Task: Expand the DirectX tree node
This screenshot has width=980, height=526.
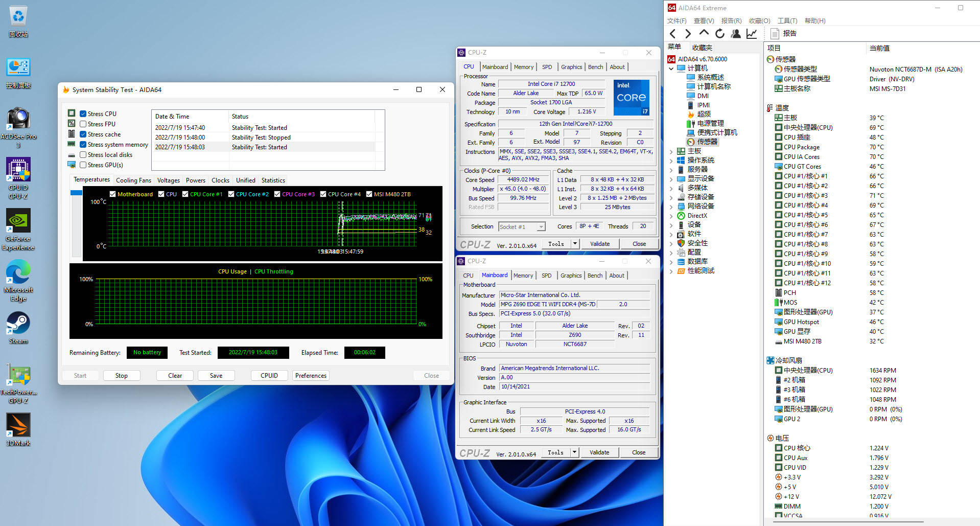Action: pos(671,216)
